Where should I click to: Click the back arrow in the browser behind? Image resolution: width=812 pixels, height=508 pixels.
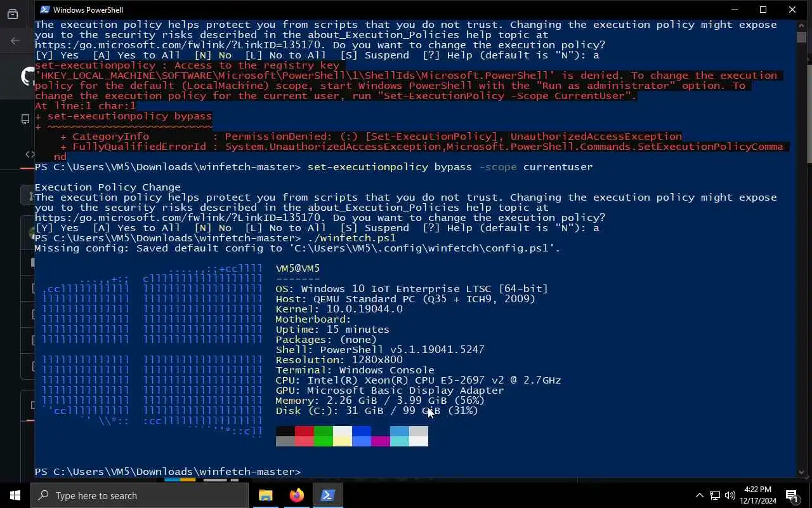tap(15, 41)
